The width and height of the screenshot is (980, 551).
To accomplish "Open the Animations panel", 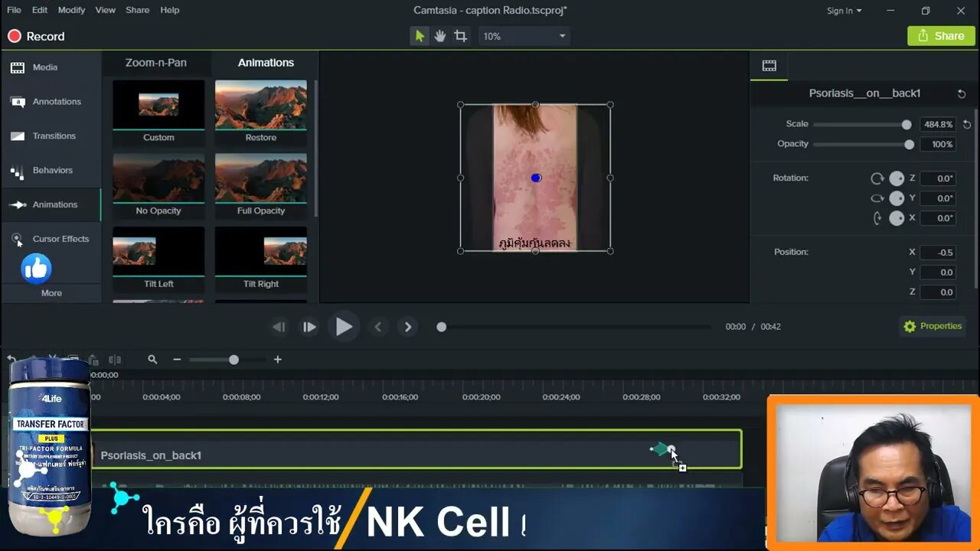I will [x=51, y=204].
